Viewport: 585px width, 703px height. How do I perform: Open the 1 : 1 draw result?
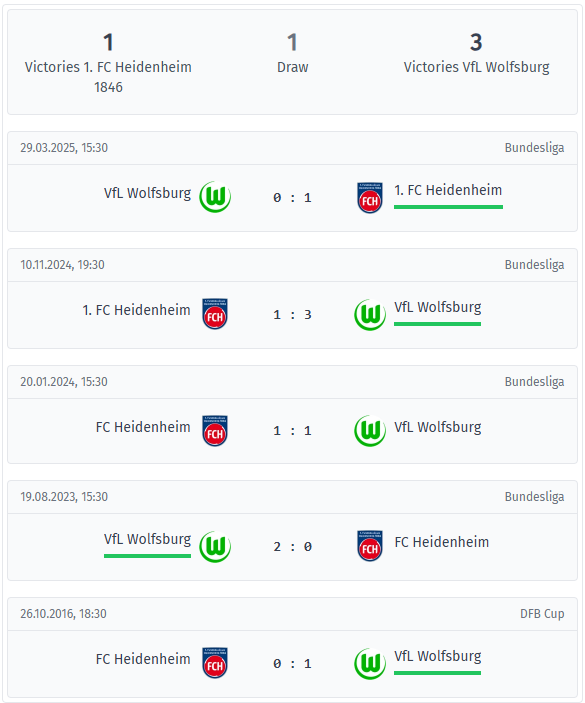click(x=292, y=431)
